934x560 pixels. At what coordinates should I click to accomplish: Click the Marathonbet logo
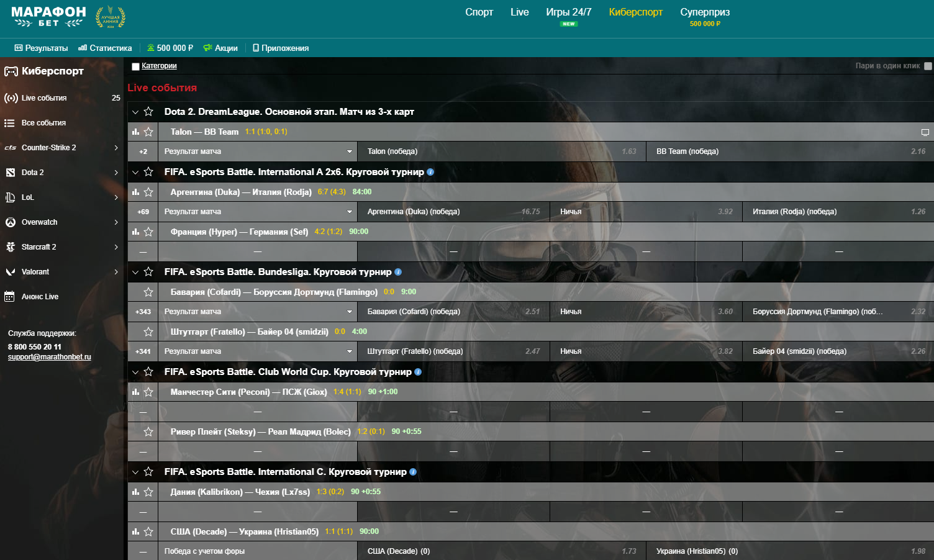tap(48, 17)
